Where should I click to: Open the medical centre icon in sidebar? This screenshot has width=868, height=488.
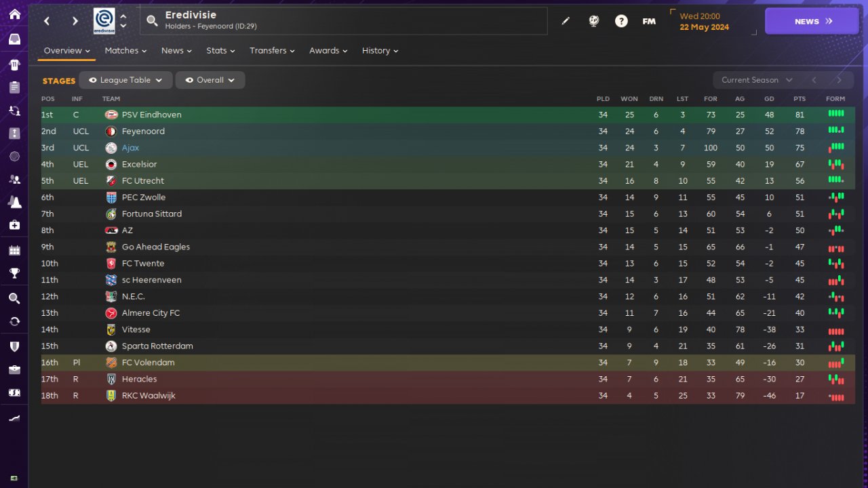click(x=14, y=224)
